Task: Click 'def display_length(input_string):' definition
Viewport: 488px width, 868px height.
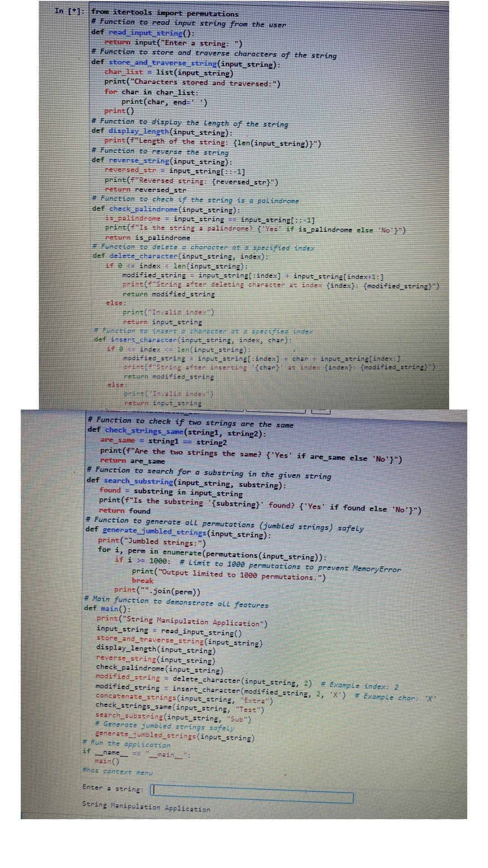Action: (x=162, y=132)
